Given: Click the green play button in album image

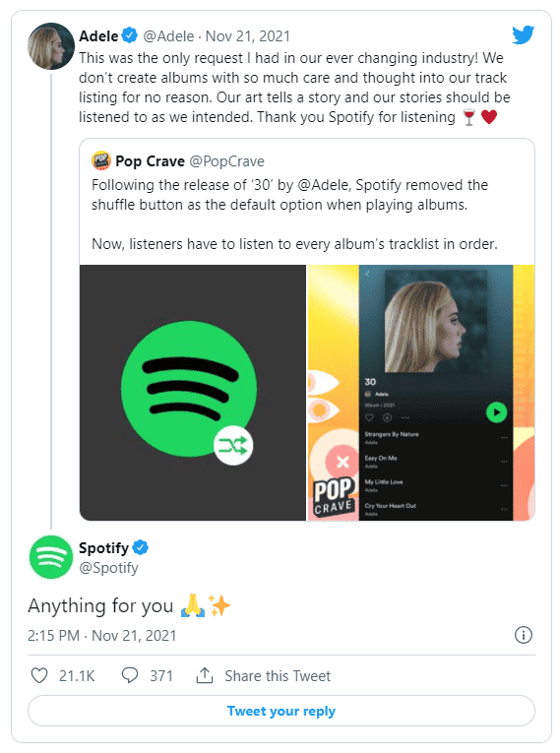Looking at the screenshot, I should pos(497,412).
